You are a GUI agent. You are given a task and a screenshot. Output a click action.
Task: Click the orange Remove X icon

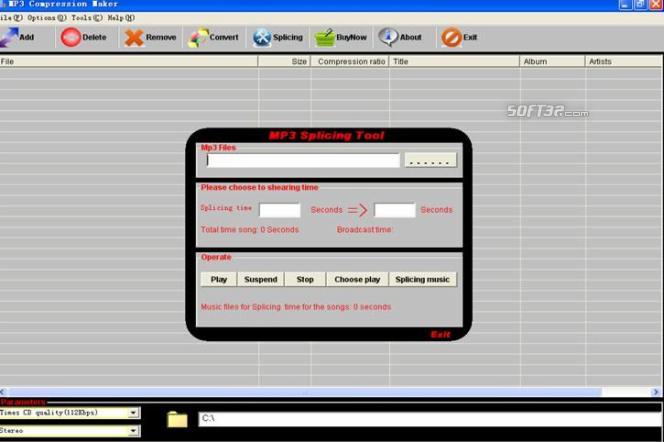(134, 37)
